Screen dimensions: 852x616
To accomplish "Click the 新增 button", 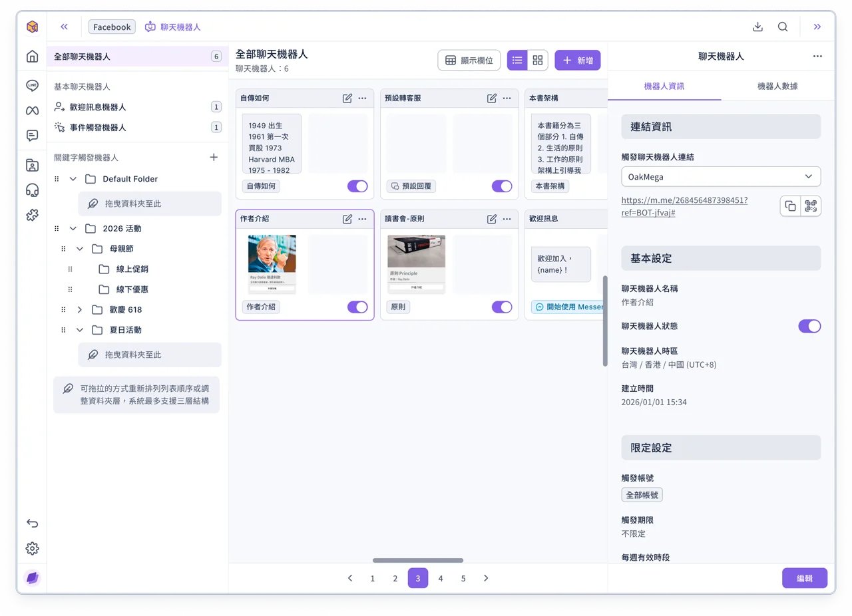I will (x=578, y=60).
